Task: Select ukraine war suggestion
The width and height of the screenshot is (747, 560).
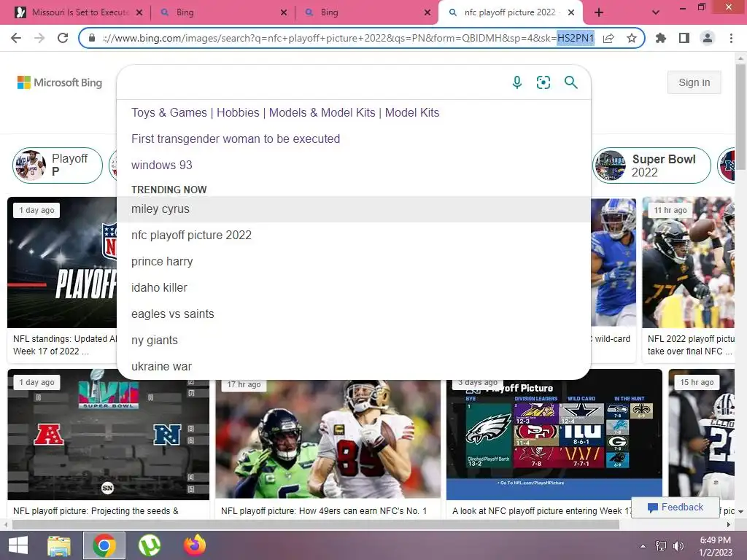Action: point(354,366)
